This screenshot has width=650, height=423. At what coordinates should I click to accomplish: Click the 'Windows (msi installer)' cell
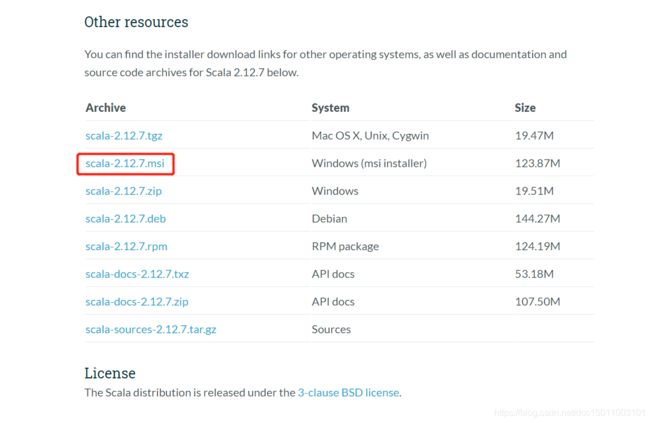[x=369, y=163]
